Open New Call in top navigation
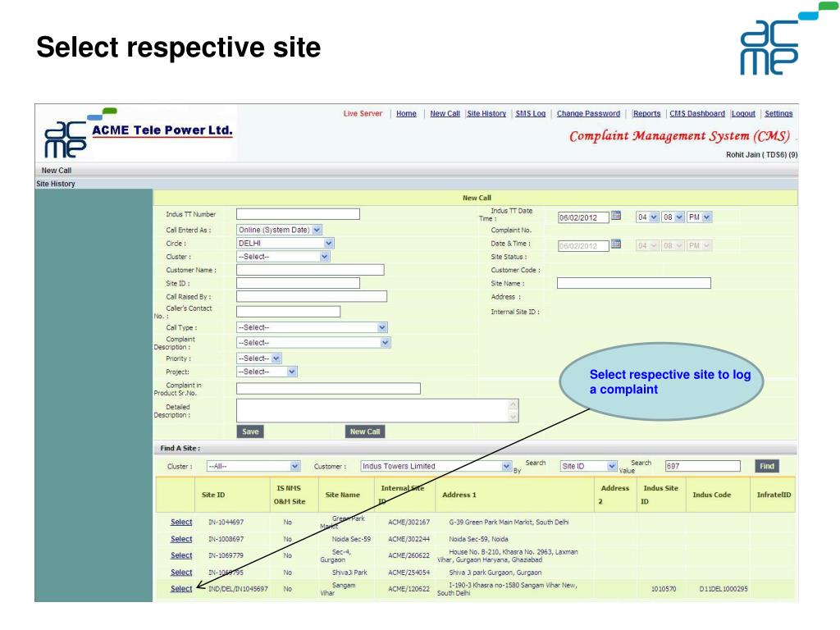Viewport: 840px width, 630px height. coord(445,113)
